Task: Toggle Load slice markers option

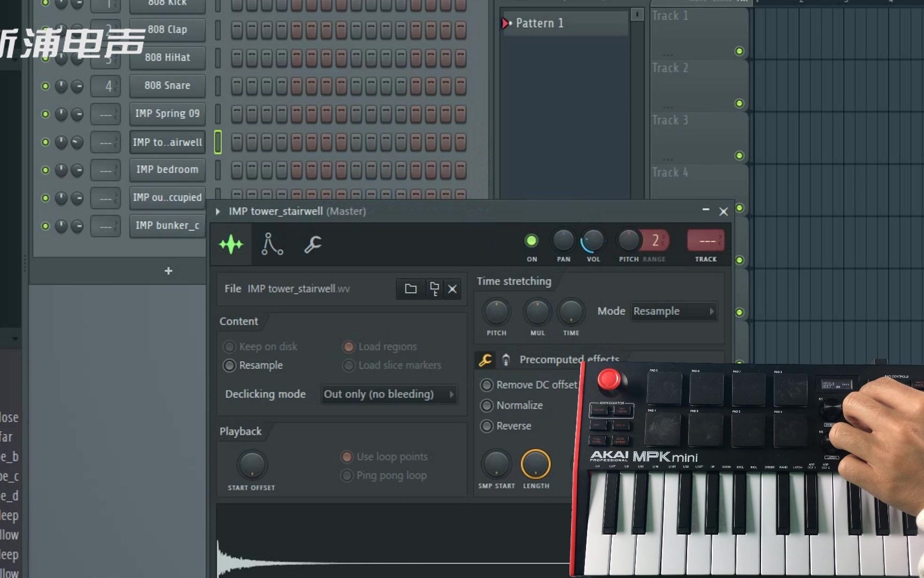Action: click(x=392, y=366)
